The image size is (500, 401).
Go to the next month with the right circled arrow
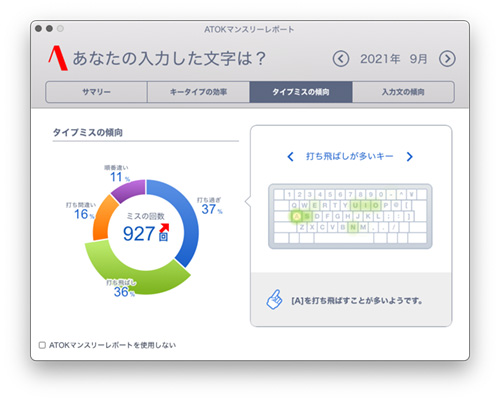pos(447,59)
